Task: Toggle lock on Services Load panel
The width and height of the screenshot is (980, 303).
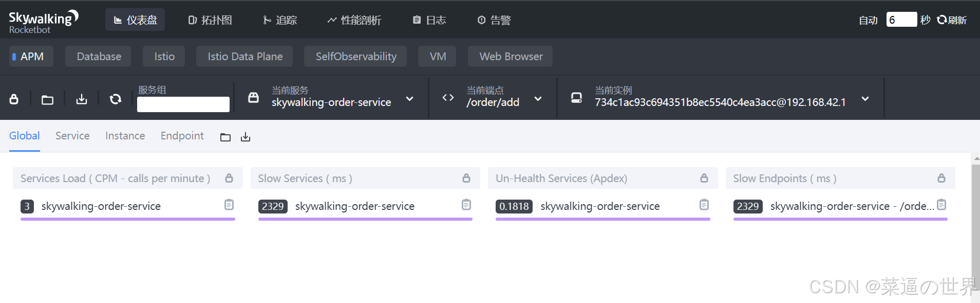Action: pyautogui.click(x=229, y=178)
